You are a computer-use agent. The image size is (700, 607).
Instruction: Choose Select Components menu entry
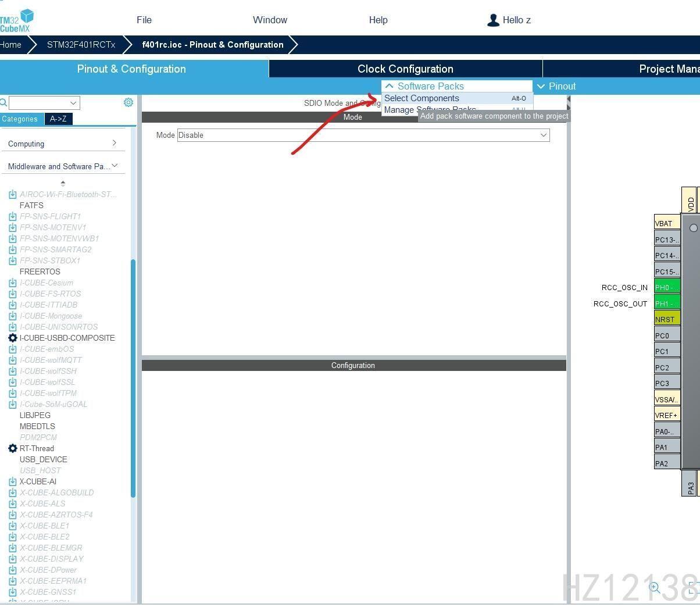pyautogui.click(x=457, y=98)
